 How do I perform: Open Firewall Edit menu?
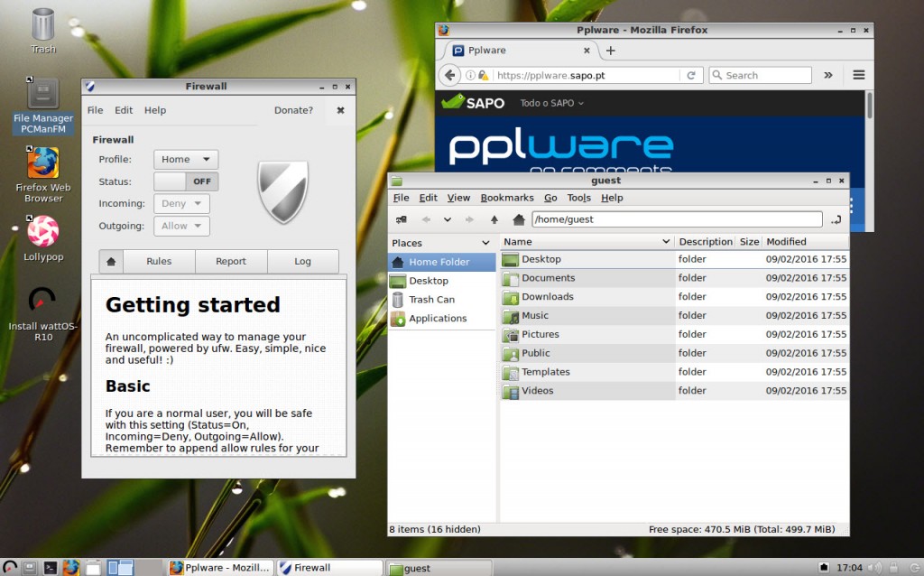pos(124,110)
